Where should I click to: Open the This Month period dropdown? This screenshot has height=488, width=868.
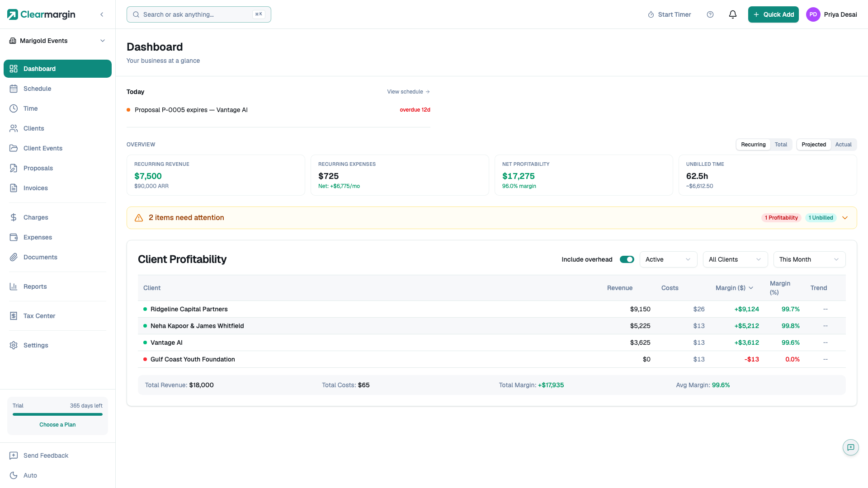click(809, 259)
